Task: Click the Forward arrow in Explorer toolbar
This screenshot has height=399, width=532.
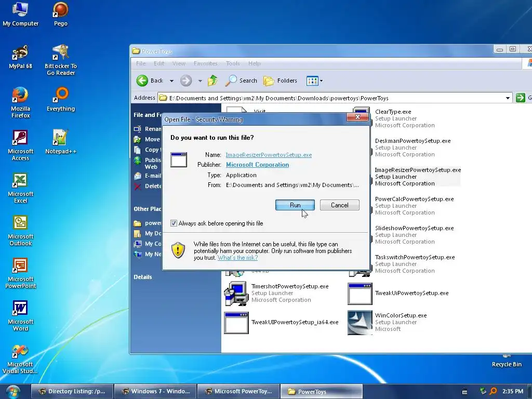Action: (186, 81)
